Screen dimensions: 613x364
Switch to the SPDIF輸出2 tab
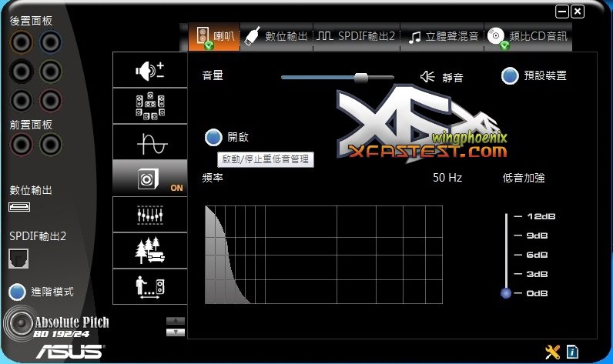(x=357, y=37)
